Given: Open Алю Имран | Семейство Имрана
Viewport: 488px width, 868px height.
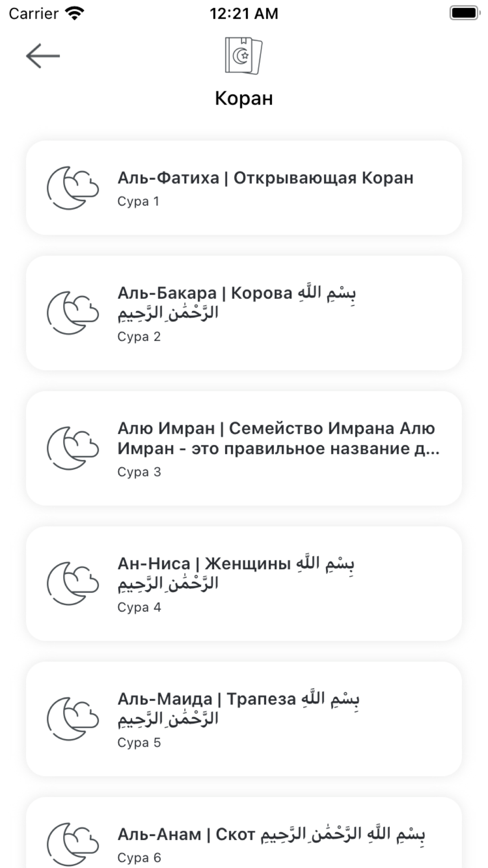Looking at the screenshot, I should click(244, 448).
